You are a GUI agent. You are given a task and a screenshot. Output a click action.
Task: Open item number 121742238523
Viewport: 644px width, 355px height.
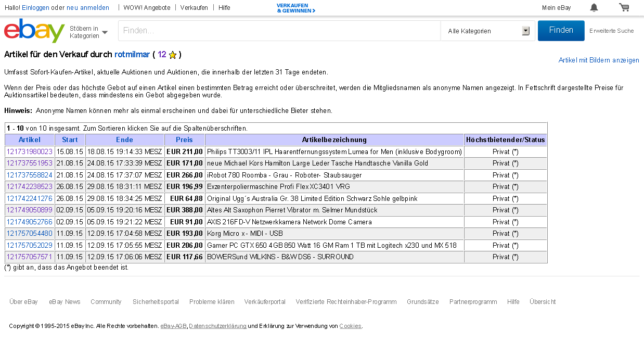(30, 187)
